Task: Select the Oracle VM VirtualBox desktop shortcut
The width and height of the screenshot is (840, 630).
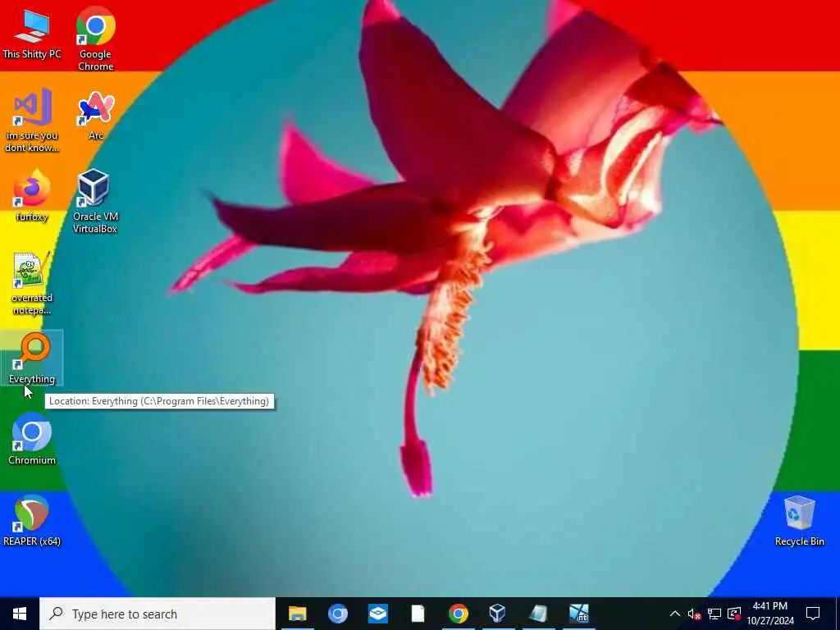Action: click(95, 202)
